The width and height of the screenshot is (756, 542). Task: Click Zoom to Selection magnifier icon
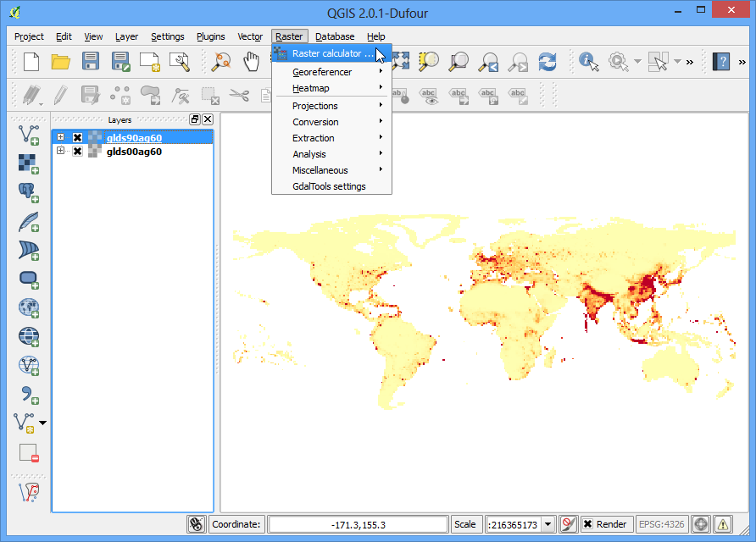(x=429, y=62)
